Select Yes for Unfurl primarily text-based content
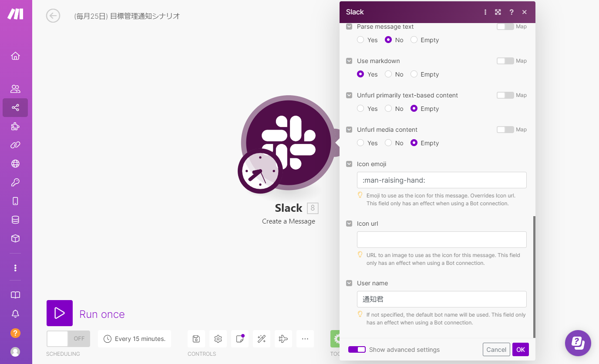Viewport: 599px width, 364px height. [x=360, y=108]
